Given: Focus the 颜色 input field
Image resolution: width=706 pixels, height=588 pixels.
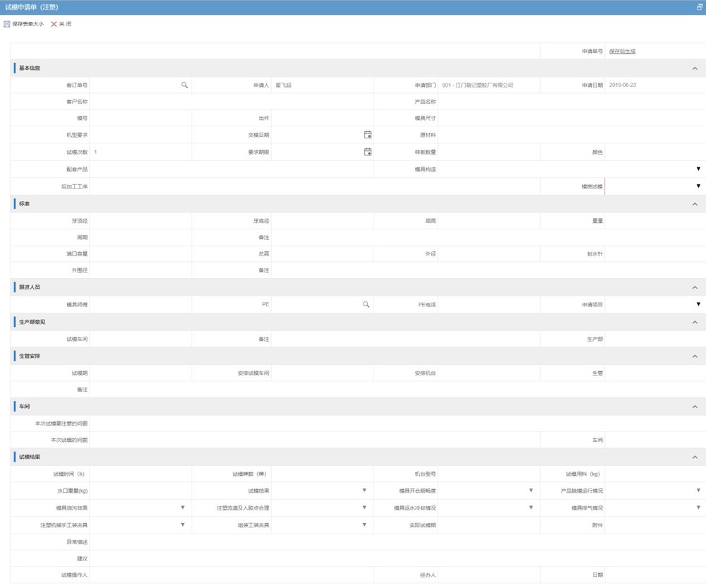Looking at the screenshot, I should click(x=655, y=152).
